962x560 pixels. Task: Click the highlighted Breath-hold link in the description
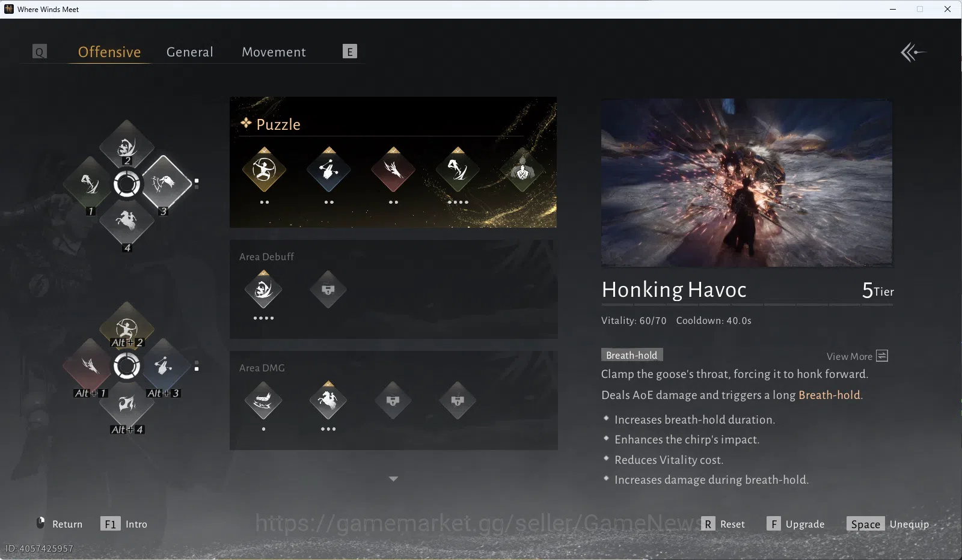pyautogui.click(x=829, y=395)
